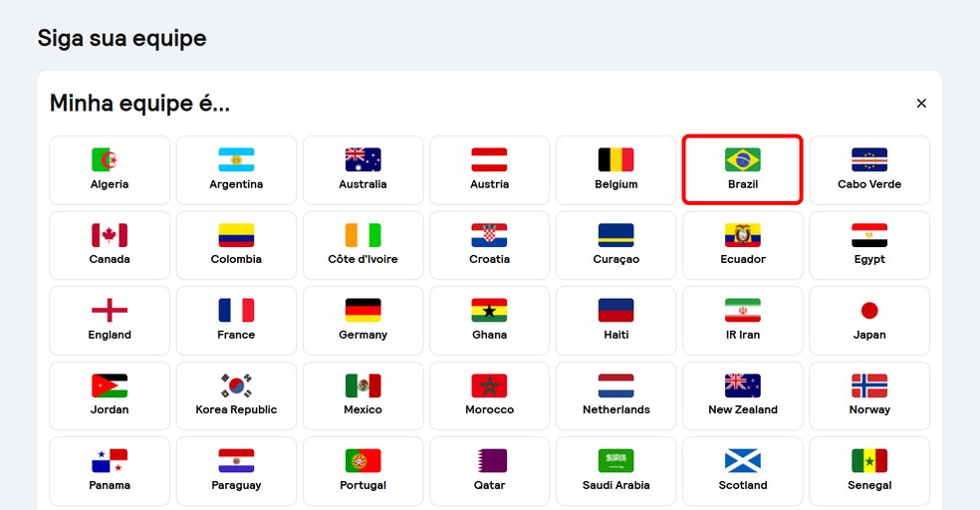This screenshot has height=510, width=980.
Task: Select the Germany flag icon
Action: point(364,311)
